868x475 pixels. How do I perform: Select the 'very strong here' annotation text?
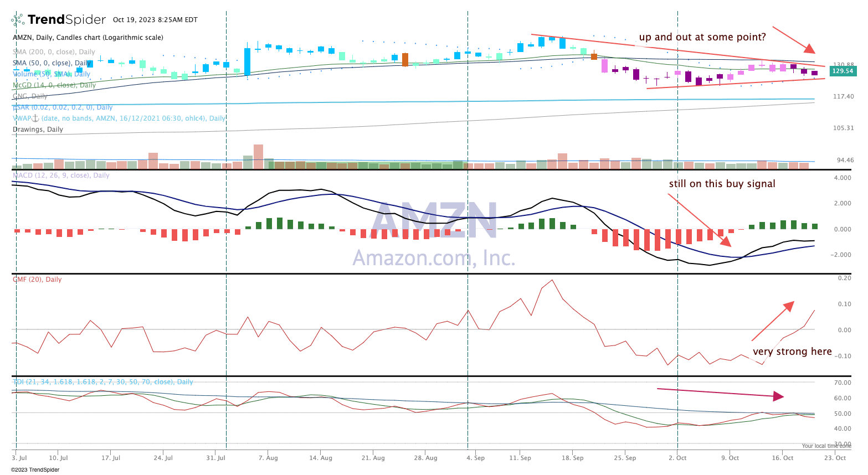(x=792, y=352)
